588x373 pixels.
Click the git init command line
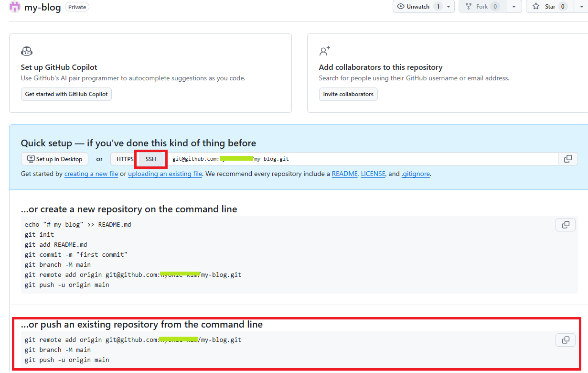tap(39, 234)
